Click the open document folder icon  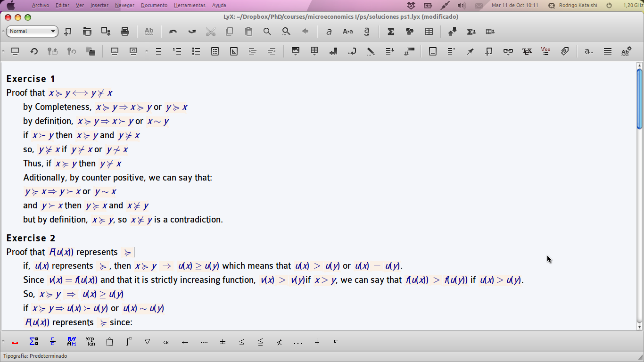tap(87, 32)
